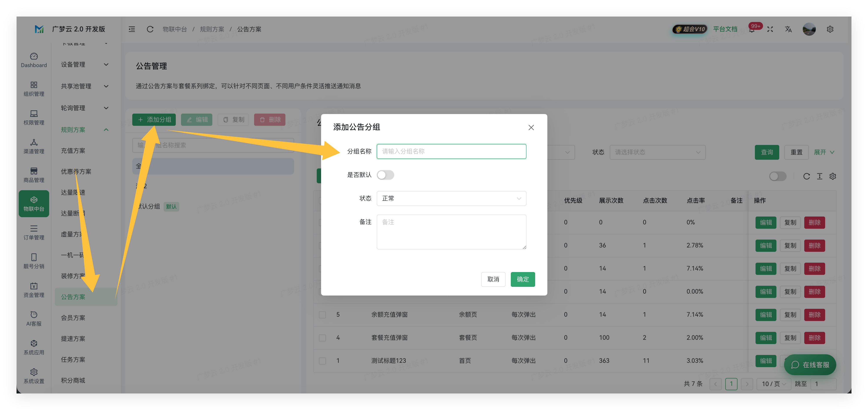Open the notification bell with 99+ badge
Screen dimensions: 868x410
752,29
